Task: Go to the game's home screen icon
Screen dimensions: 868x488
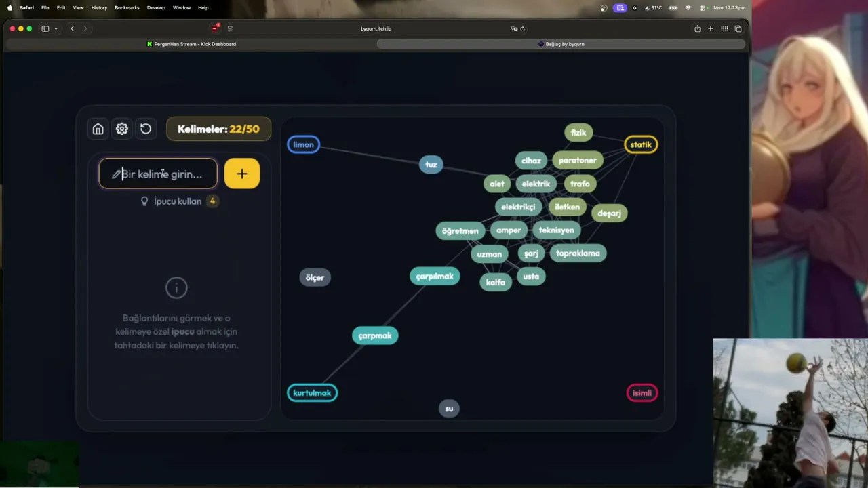Action: pyautogui.click(x=98, y=129)
